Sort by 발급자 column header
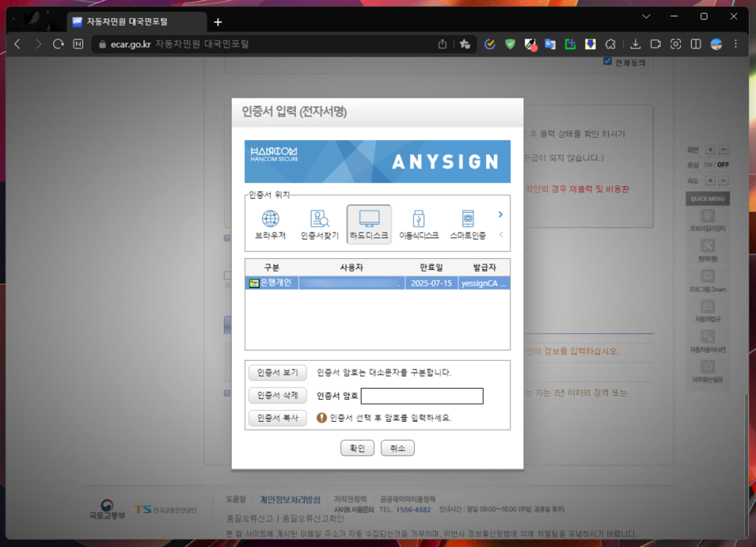The height and width of the screenshot is (547, 756). coord(484,268)
